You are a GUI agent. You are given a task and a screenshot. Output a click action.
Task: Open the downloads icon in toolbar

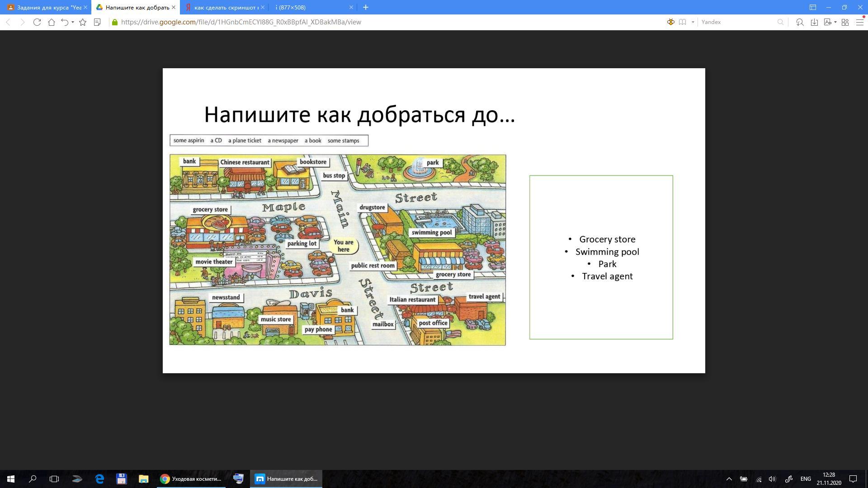coord(814,22)
